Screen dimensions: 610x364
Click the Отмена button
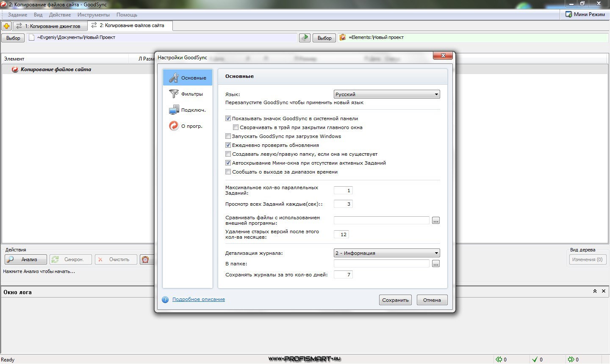[x=432, y=300]
